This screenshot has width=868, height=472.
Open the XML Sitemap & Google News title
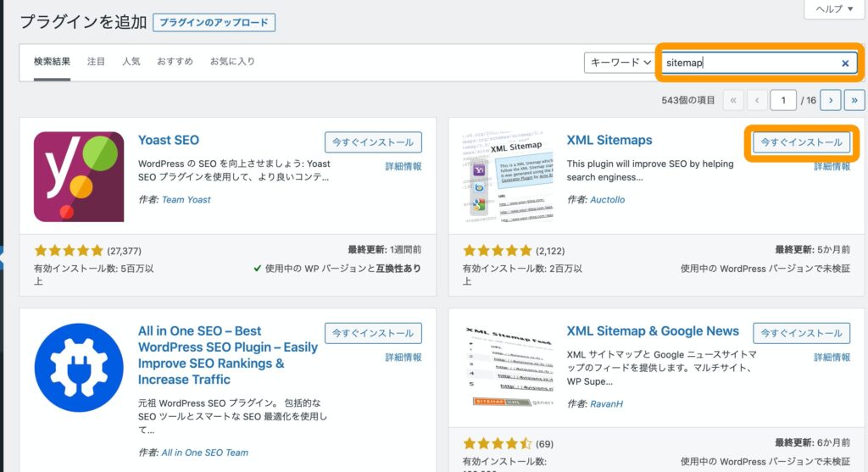coord(653,330)
